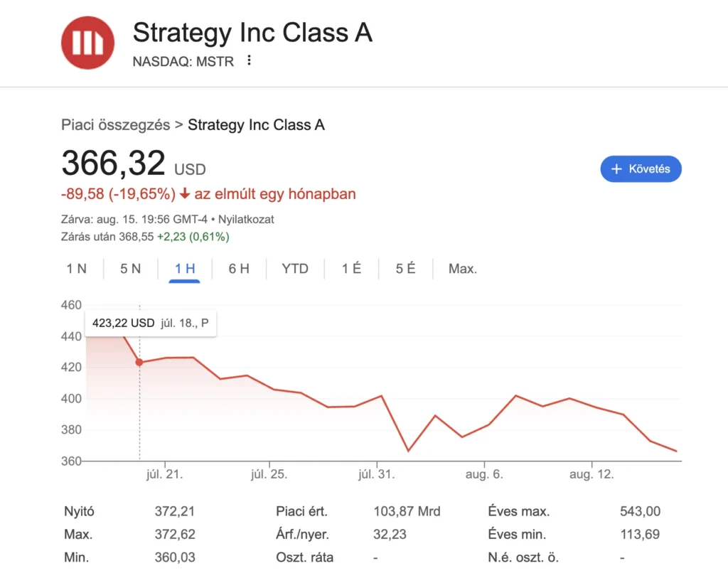
Task: Show the YTD chart range
Action: (x=295, y=269)
